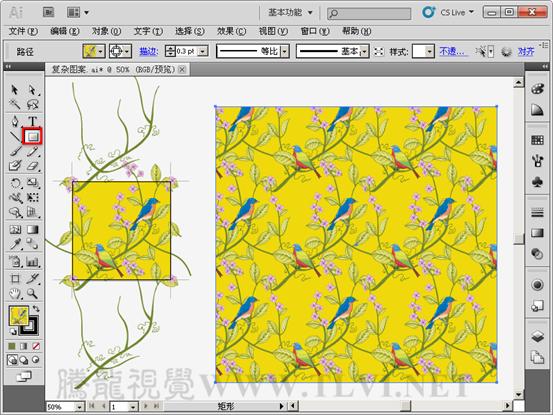The height and width of the screenshot is (415, 553).
Task: Enable Draw Inside mode
Action: [x=36, y=360]
